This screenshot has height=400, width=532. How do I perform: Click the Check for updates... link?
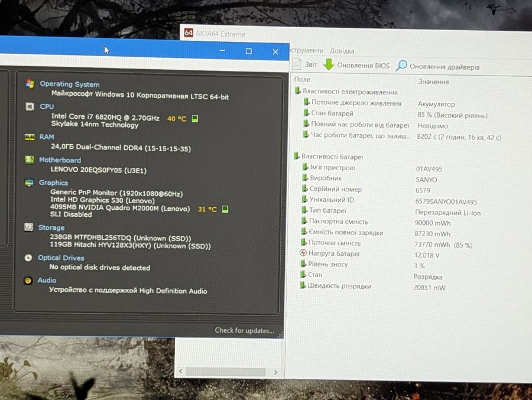click(x=244, y=330)
